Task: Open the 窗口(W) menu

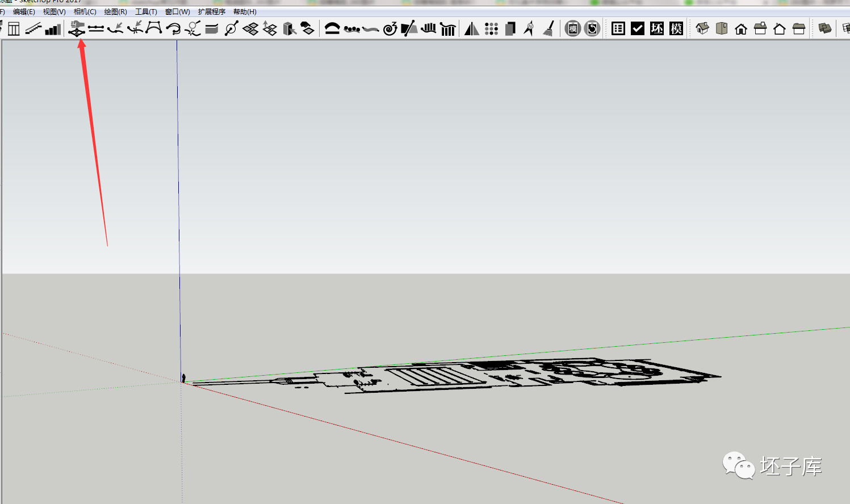Action: coord(178,12)
